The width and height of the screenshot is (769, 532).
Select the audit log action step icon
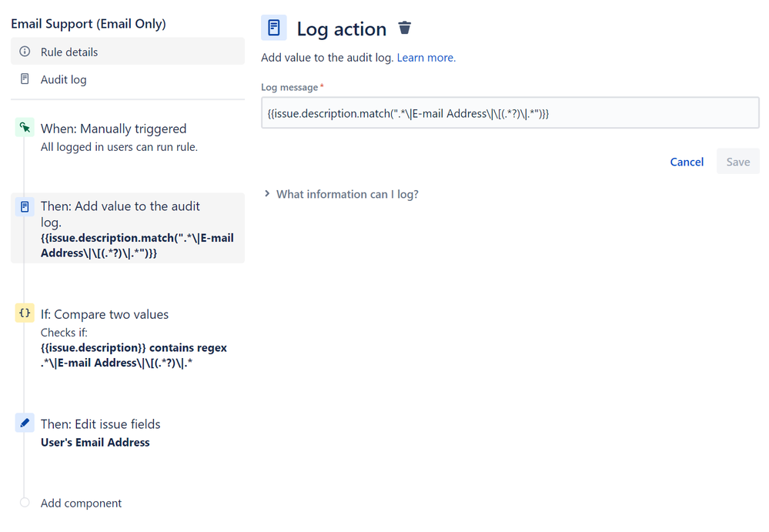coord(25,207)
